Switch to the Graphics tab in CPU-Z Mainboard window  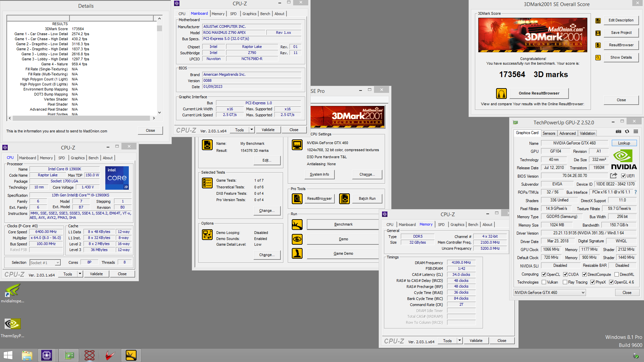249,14
